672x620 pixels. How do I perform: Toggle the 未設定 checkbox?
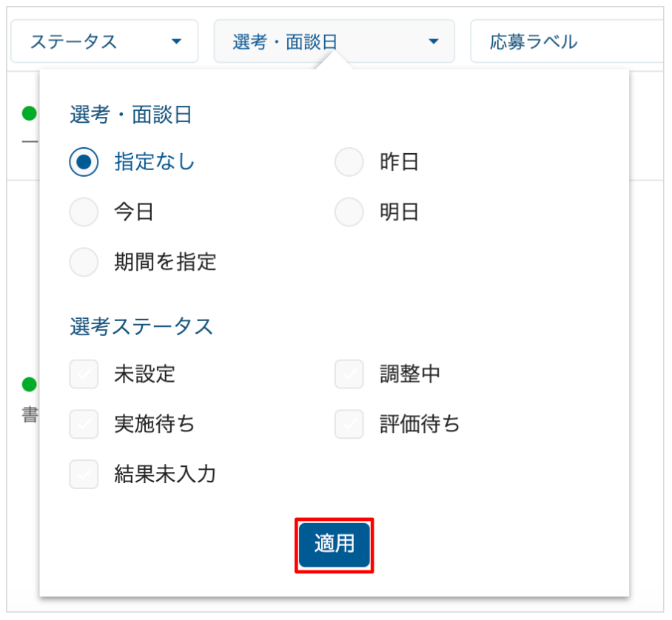(x=84, y=374)
